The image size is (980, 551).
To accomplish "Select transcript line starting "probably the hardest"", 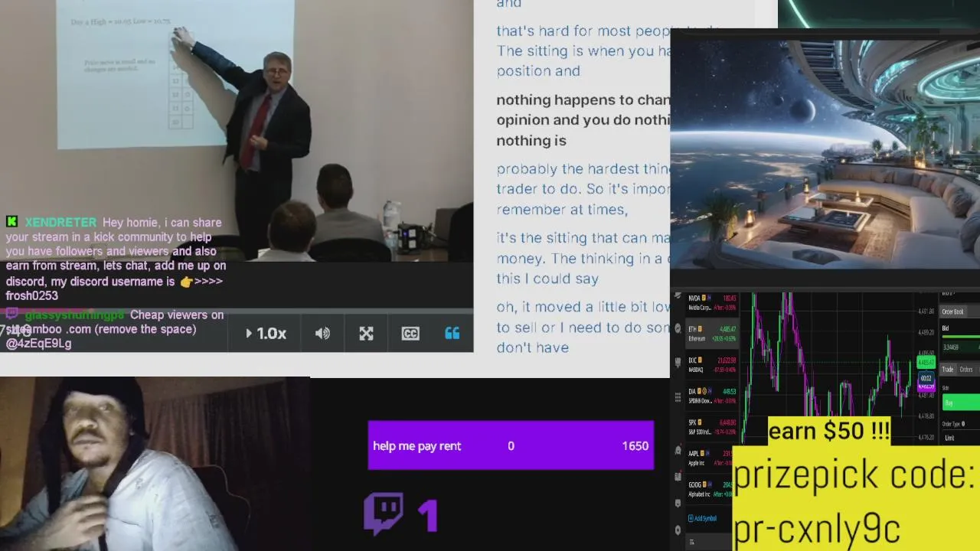I will click(x=583, y=169).
